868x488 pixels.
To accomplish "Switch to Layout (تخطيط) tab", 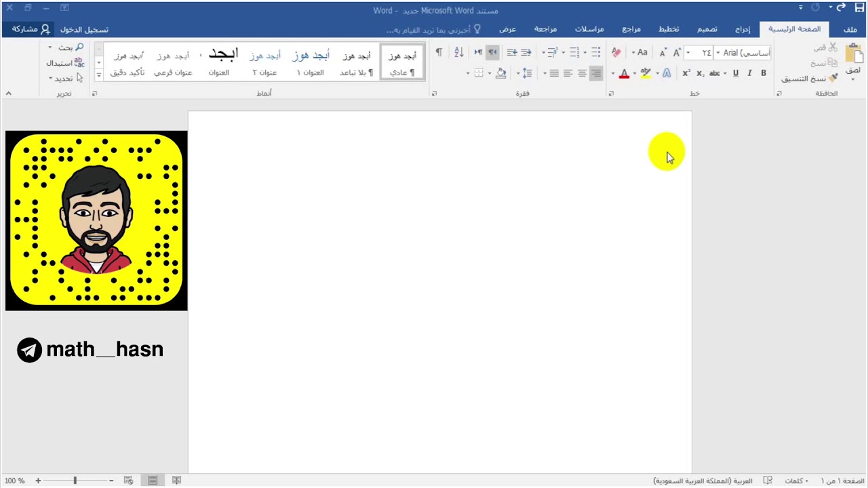I will tap(669, 29).
